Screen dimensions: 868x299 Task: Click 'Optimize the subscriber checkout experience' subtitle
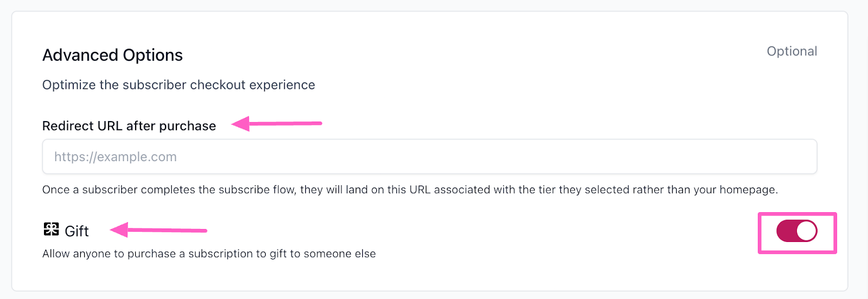coord(178,85)
